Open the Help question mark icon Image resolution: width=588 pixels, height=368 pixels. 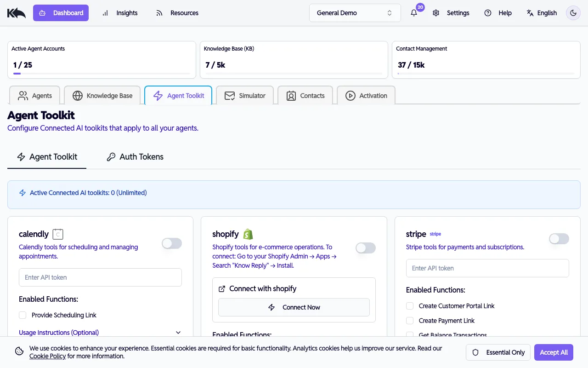(x=488, y=13)
